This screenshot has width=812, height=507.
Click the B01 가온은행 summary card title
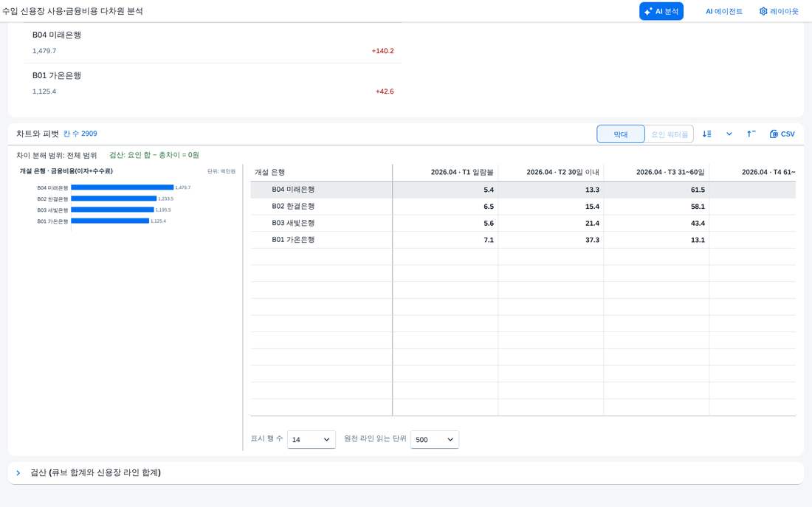(56, 75)
